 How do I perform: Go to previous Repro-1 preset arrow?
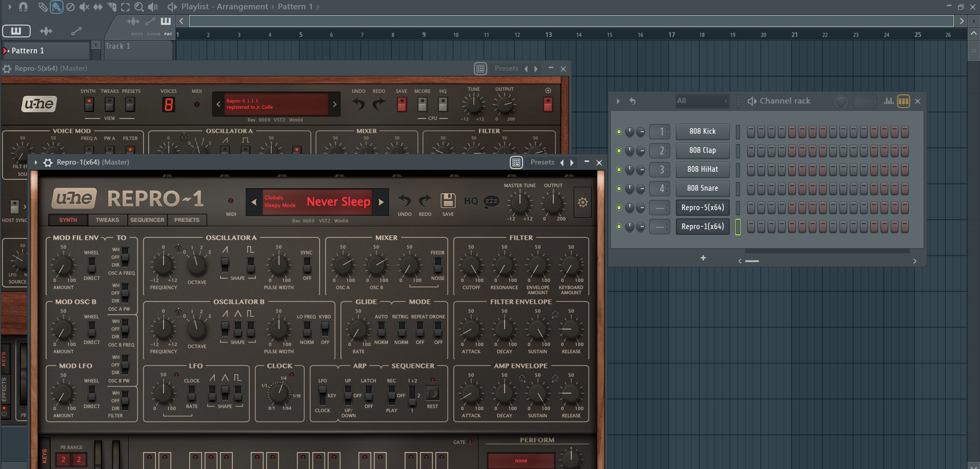[x=254, y=202]
